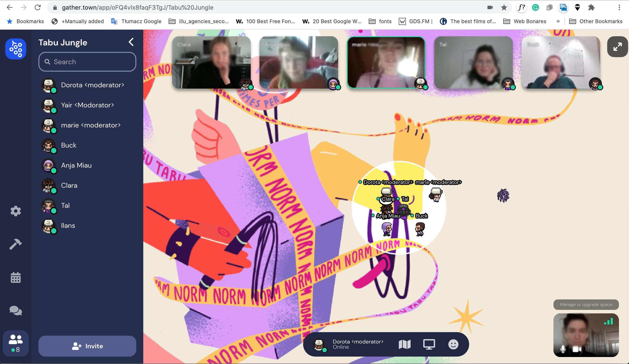
Task: Select Dorota <moderator> in participant list
Action: point(87,85)
